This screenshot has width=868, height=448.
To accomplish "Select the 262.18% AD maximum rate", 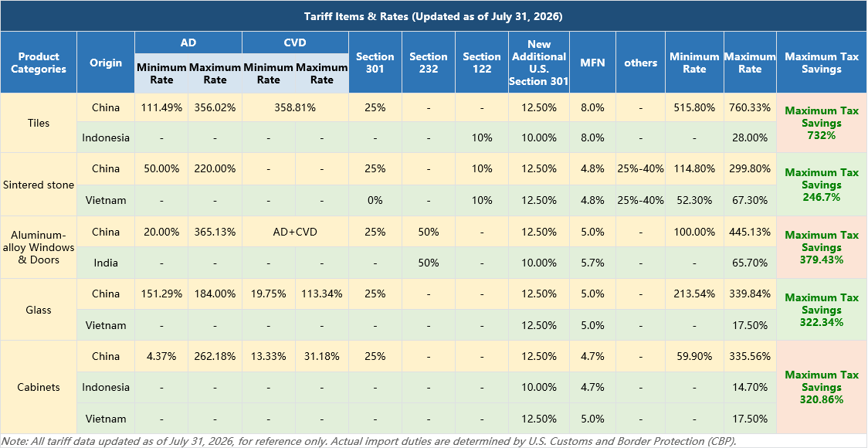I will coord(215,356).
